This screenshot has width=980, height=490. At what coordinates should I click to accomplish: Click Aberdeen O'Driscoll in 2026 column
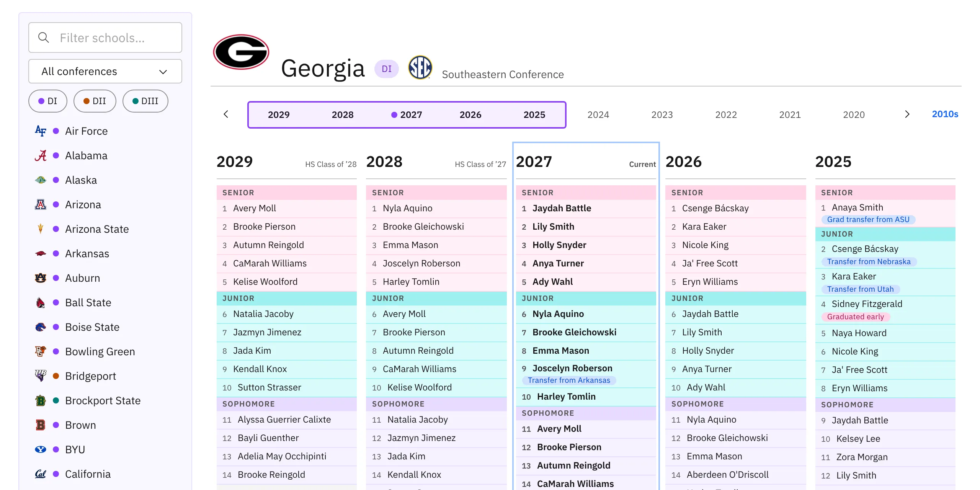point(728,475)
